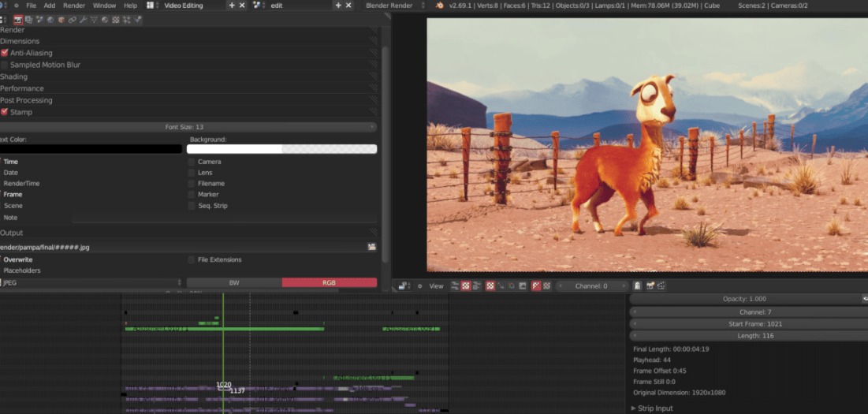Click the Blender logo icon in info bar
The width and height of the screenshot is (868, 414).
[440, 5]
